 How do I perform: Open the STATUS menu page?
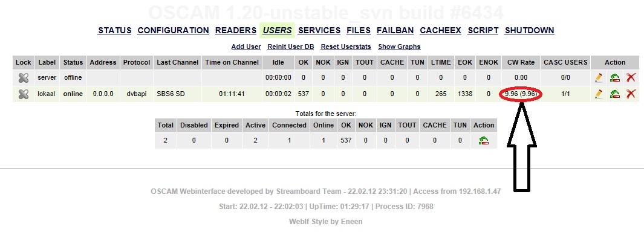click(114, 30)
